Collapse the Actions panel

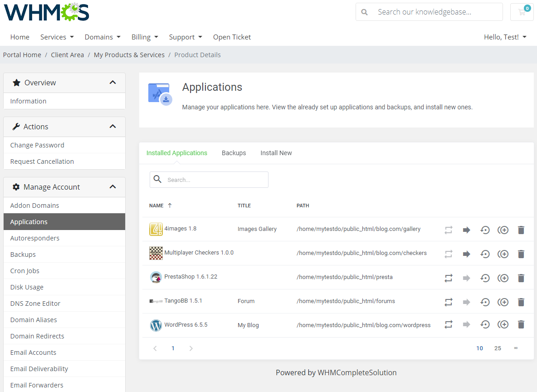(112, 127)
